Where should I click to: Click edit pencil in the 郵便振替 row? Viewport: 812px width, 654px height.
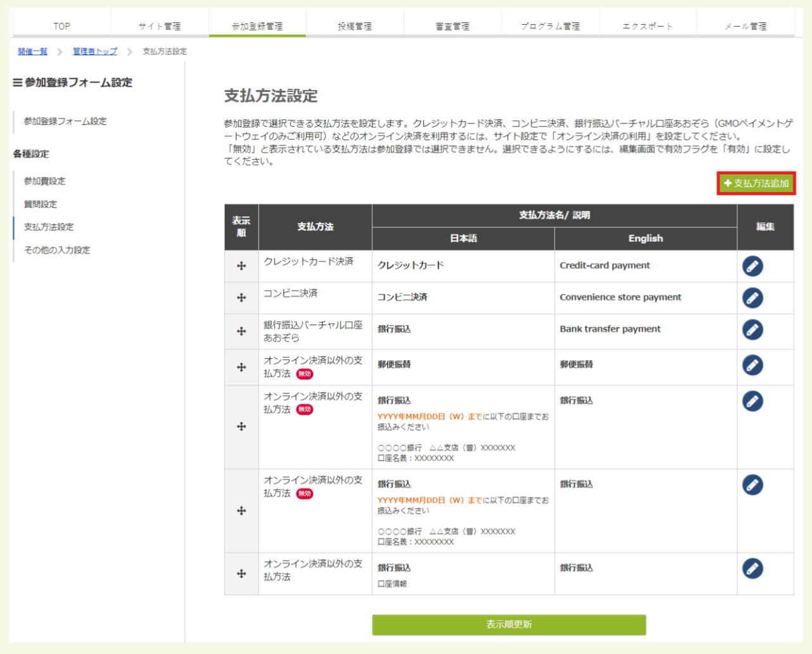pos(752,365)
